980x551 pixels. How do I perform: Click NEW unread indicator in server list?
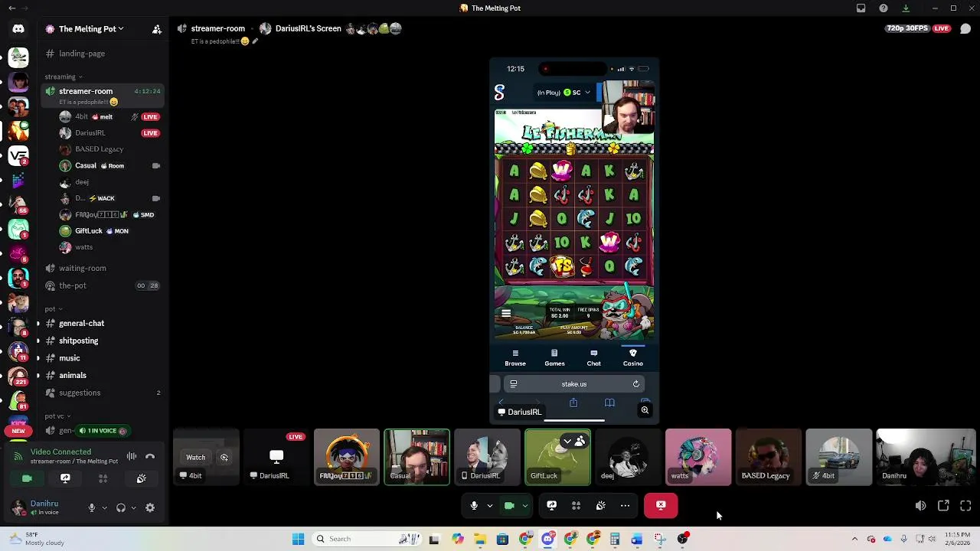(18, 431)
